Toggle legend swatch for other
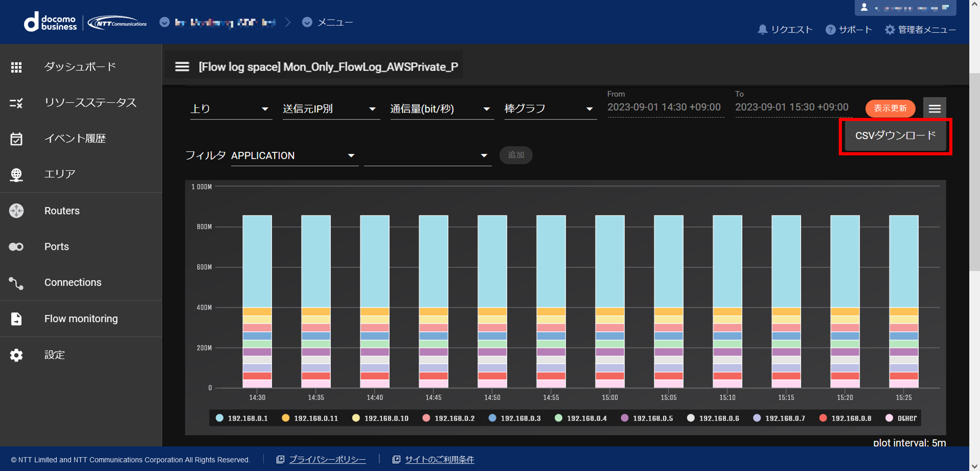The height and width of the screenshot is (471, 980). pyautogui.click(x=889, y=418)
